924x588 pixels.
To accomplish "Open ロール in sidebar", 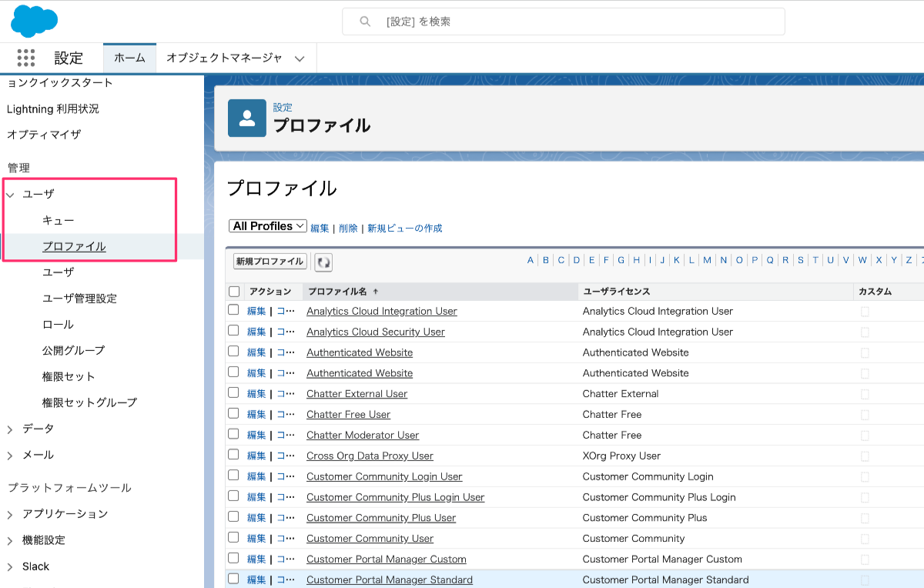I will click(59, 324).
